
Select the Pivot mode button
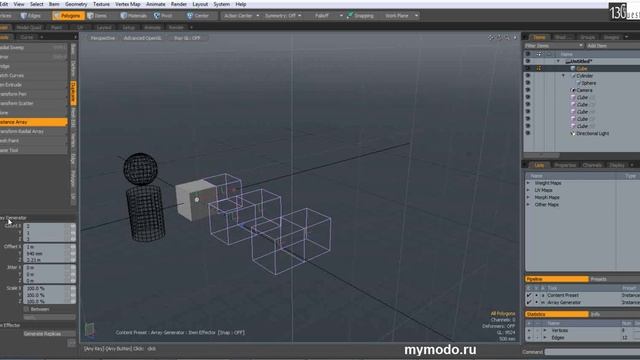pyautogui.click(x=163, y=16)
